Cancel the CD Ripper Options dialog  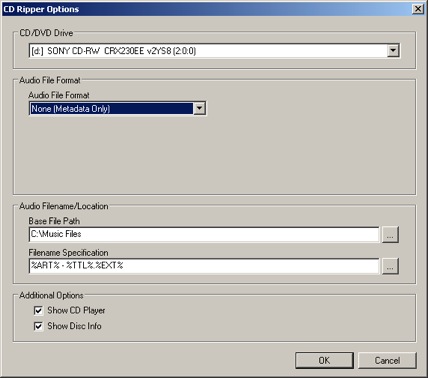point(387,360)
